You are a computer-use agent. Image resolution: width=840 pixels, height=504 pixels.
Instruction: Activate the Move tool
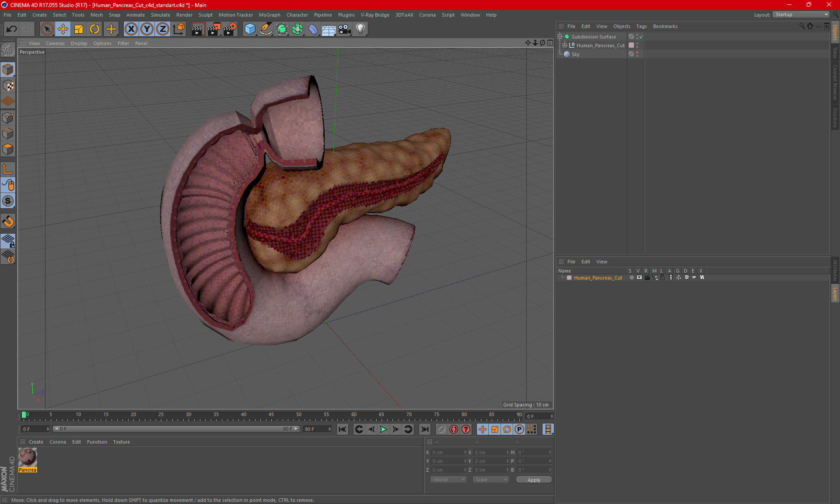click(x=63, y=29)
